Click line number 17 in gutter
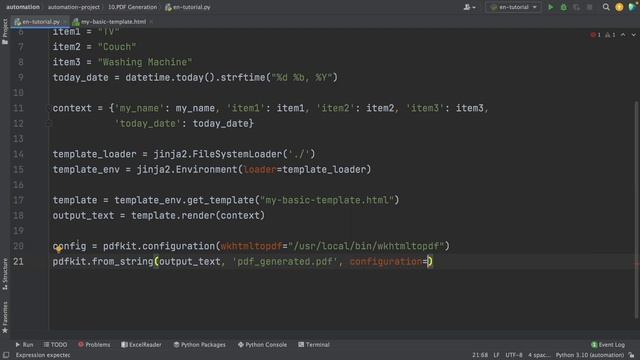The width and height of the screenshot is (640, 360). click(18, 200)
